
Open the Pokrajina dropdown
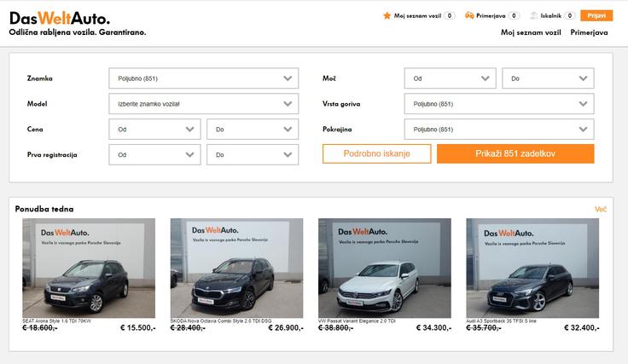tap(499, 130)
